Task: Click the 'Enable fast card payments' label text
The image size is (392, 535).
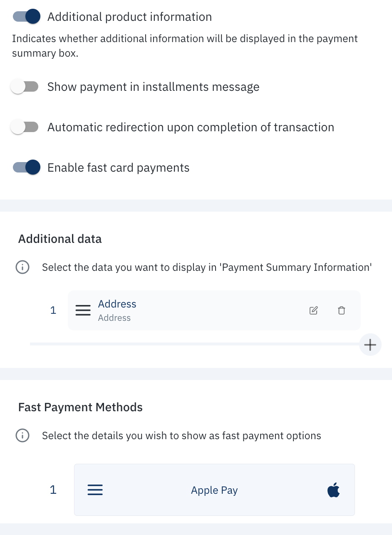Action: (x=118, y=168)
